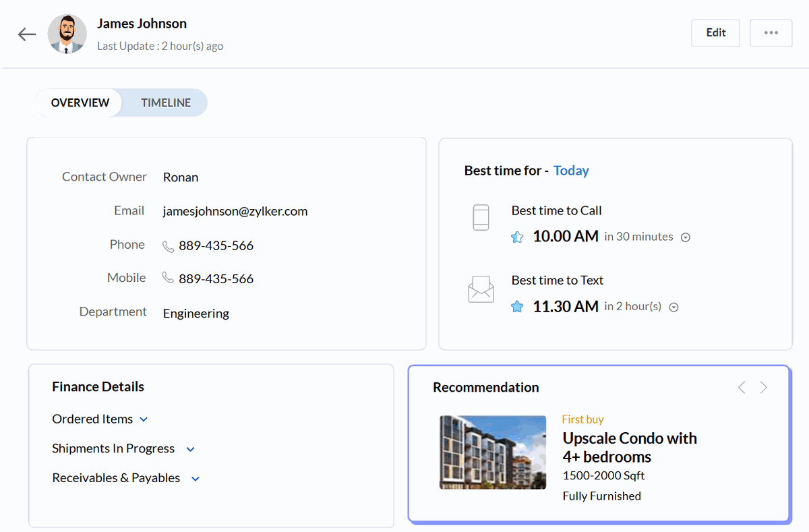Switch to the Overview tab

80,102
